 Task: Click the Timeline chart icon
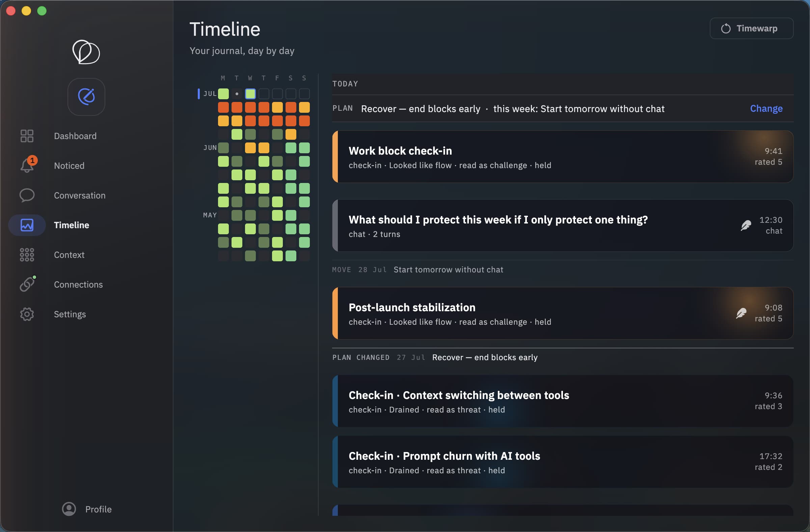(x=27, y=225)
